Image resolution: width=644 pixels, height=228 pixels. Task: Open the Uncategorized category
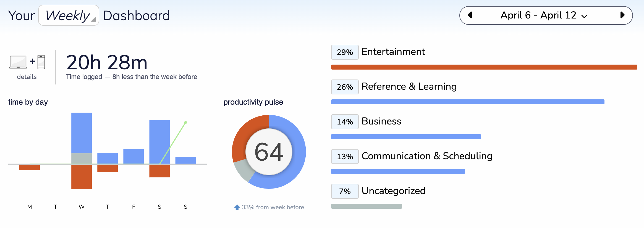(x=393, y=191)
